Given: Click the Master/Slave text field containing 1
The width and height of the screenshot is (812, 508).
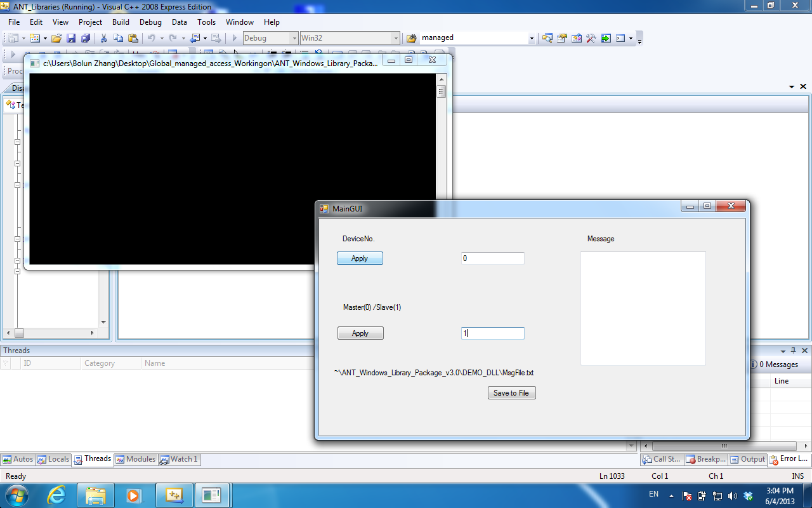Looking at the screenshot, I should (x=493, y=333).
